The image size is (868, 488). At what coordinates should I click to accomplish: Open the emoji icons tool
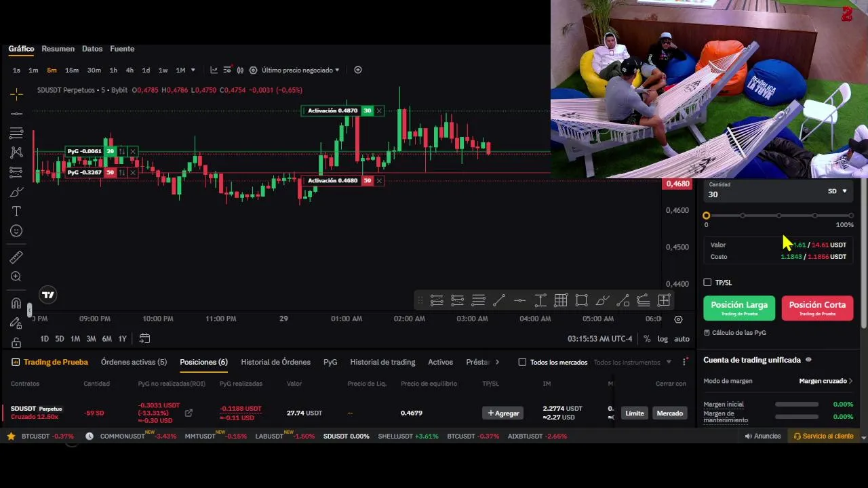16,231
